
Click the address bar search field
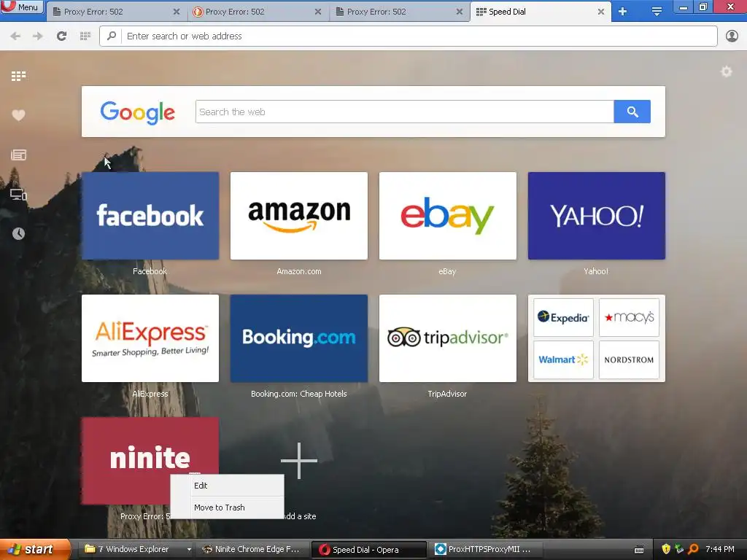click(409, 36)
